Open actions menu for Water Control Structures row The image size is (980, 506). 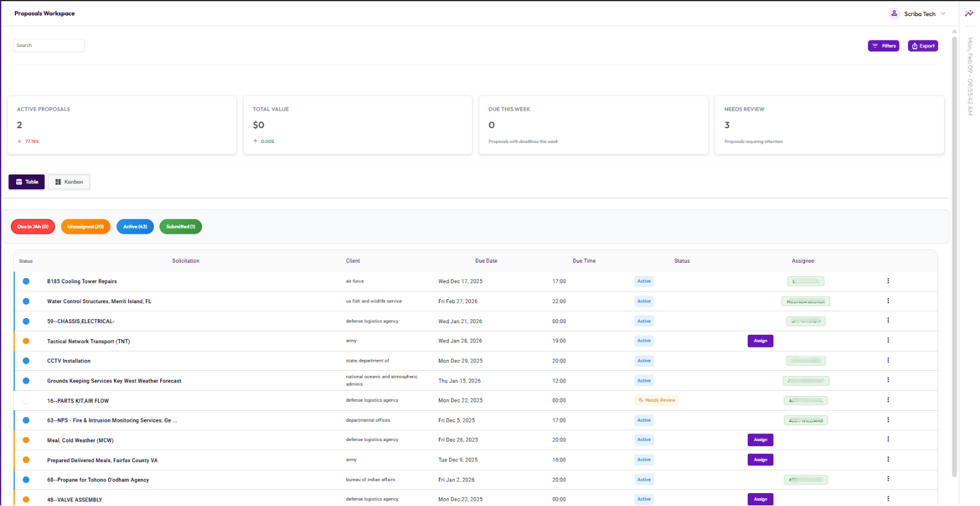pyautogui.click(x=888, y=301)
